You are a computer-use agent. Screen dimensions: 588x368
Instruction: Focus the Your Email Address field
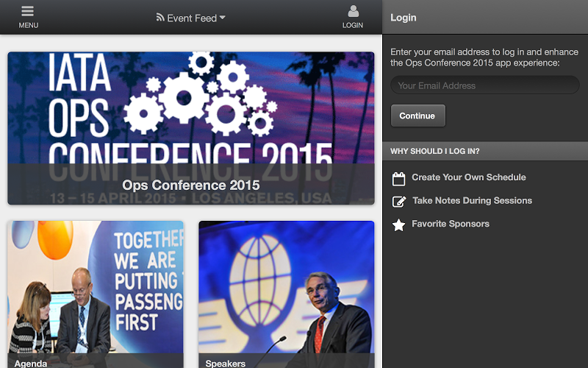[485, 85]
